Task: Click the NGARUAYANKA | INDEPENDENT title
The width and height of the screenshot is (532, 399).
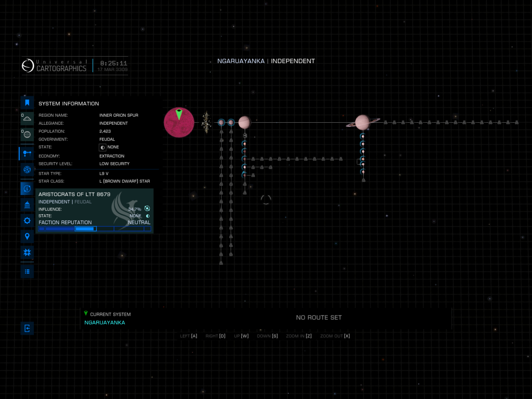Action: point(266,61)
